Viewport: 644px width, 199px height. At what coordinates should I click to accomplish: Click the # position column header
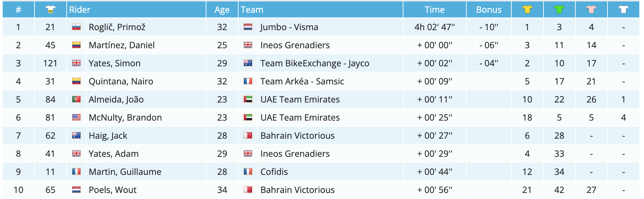point(18,10)
